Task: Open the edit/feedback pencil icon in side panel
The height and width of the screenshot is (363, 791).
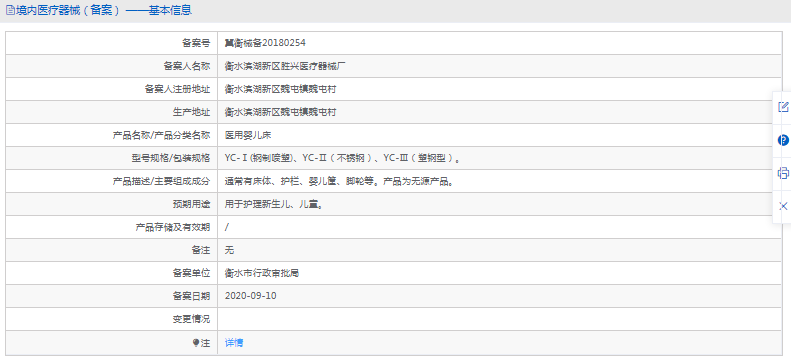Action: coord(783,107)
